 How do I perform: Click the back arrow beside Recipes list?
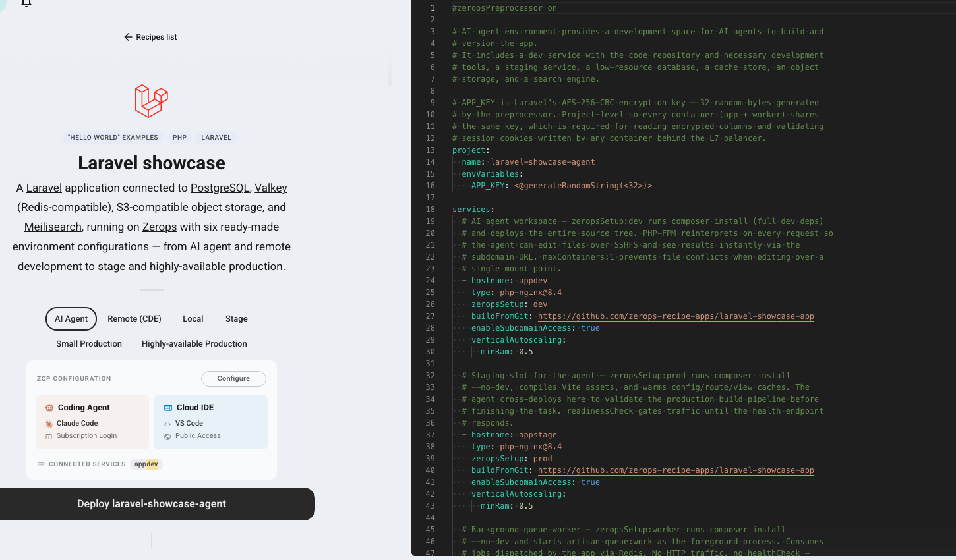point(128,37)
